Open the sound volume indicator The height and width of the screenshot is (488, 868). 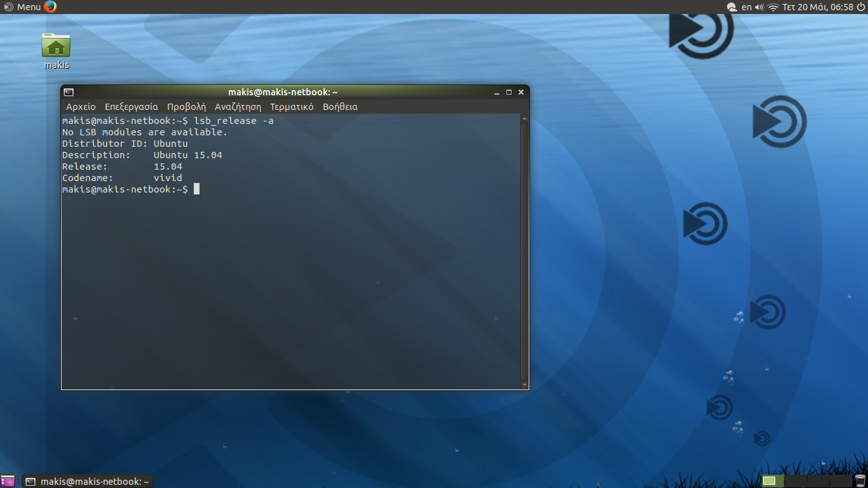point(759,7)
